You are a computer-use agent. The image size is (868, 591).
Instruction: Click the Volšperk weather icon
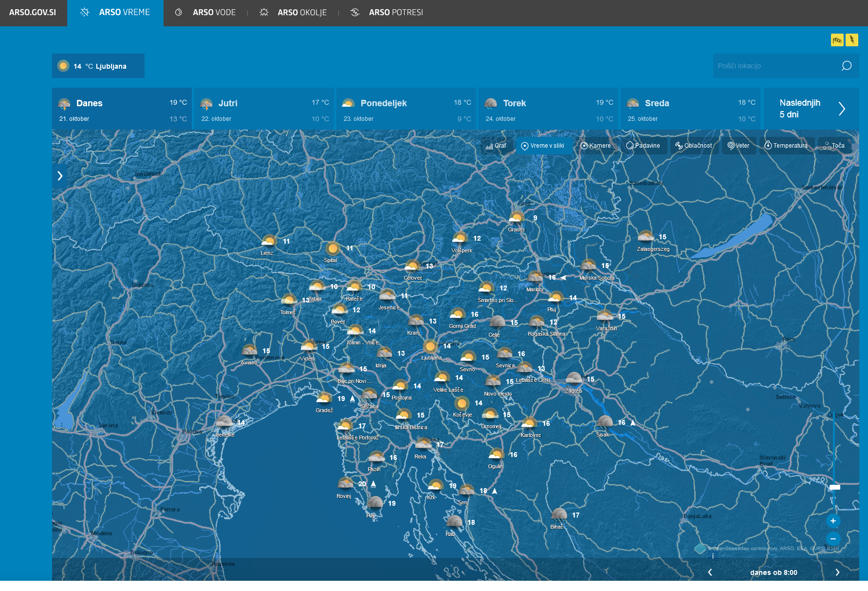[x=460, y=238]
